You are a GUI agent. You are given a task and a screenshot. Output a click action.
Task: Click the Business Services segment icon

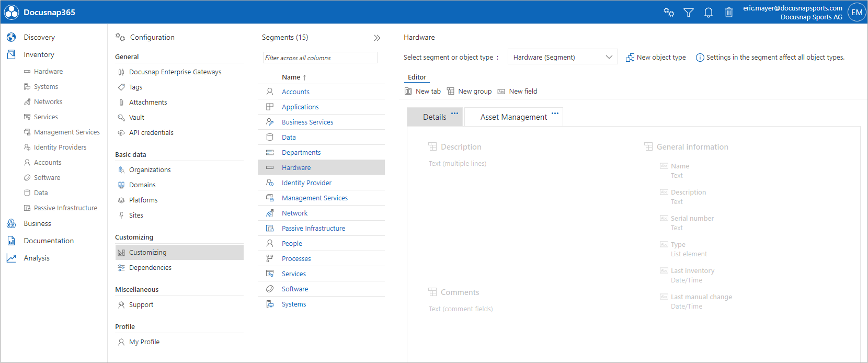(270, 122)
